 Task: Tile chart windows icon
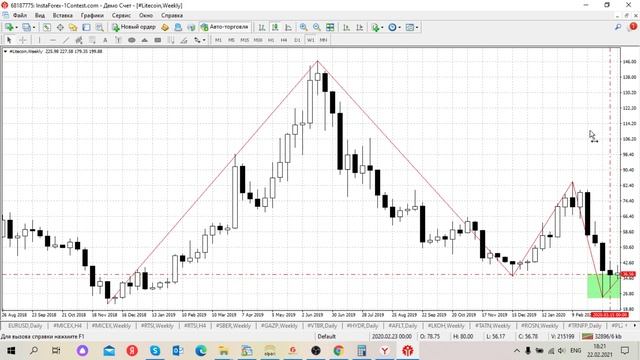click(x=330, y=27)
